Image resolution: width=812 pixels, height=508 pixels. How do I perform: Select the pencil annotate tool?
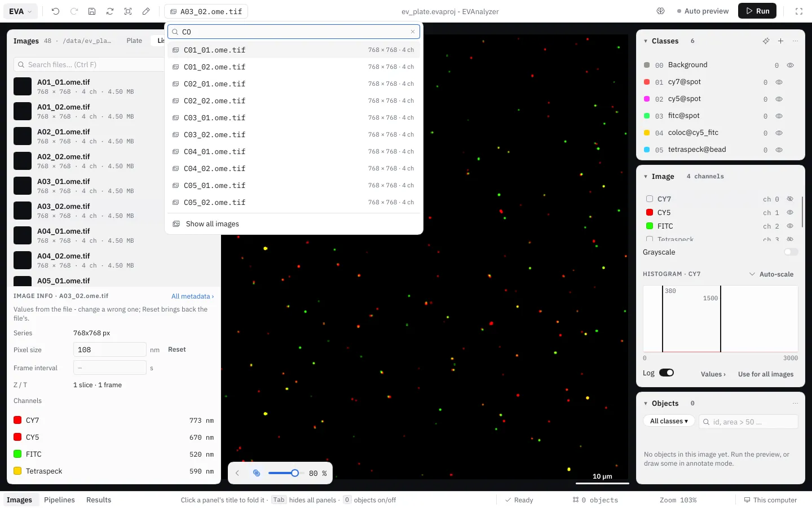(x=146, y=11)
